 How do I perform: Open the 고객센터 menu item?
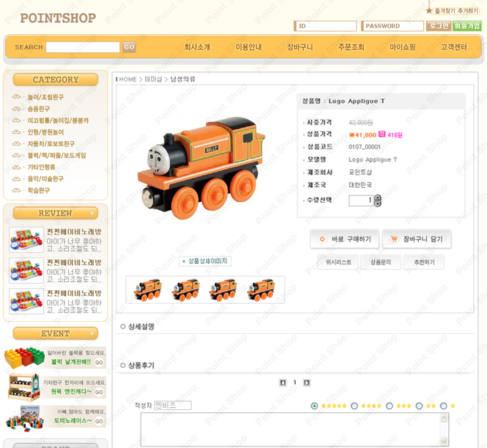454,47
